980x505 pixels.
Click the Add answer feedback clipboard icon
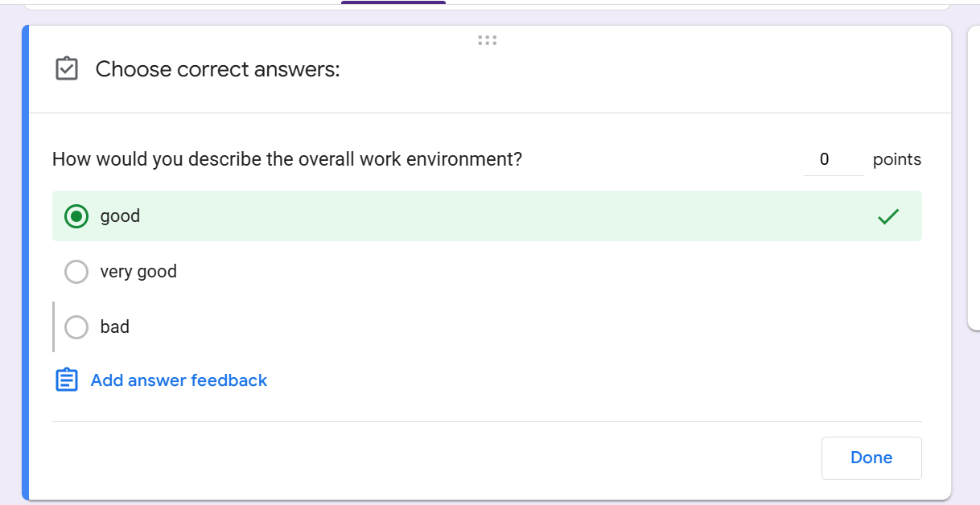67,380
